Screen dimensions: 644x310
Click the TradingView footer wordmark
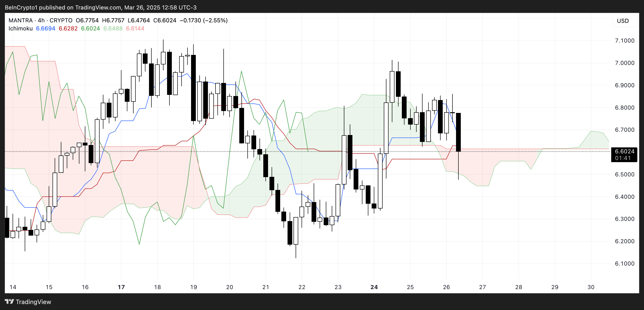pyautogui.click(x=33, y=302)
